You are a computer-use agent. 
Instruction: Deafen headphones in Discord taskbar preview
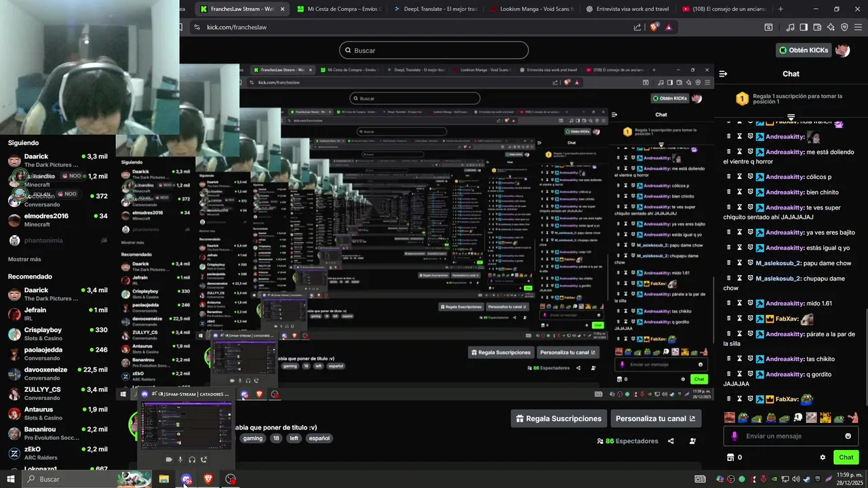192,460
